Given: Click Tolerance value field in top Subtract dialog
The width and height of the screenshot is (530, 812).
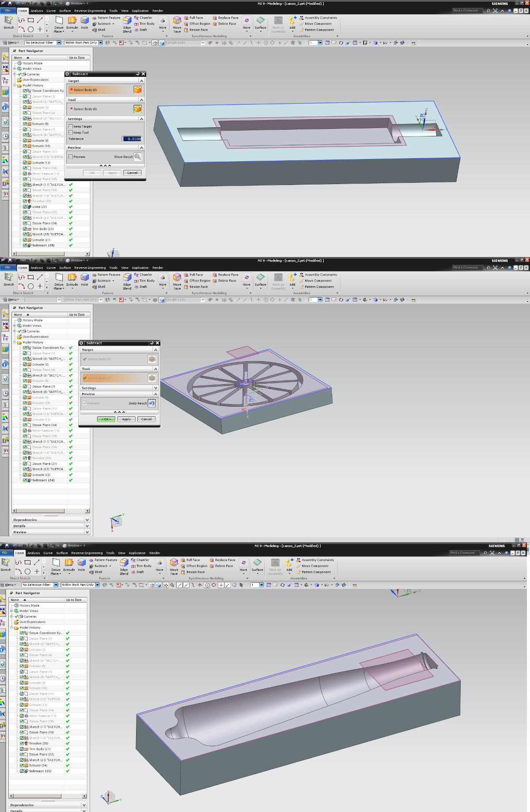Looking at the screenshot, I should tap(132, 139).
